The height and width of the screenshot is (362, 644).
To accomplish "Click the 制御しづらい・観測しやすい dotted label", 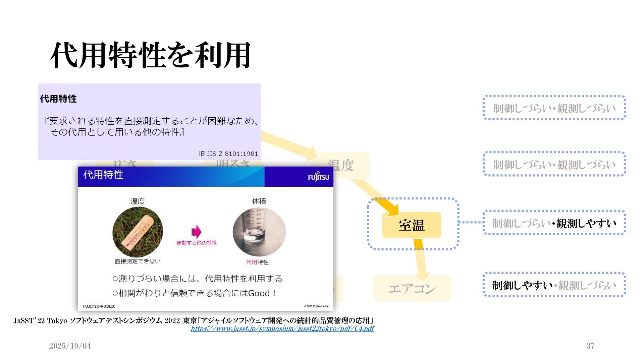I will (554, 223).
